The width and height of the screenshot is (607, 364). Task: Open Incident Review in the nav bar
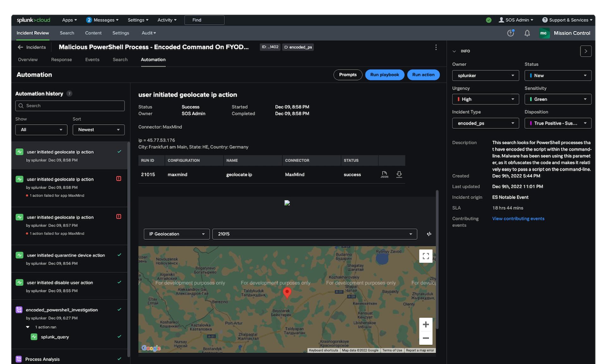(33, 33)
